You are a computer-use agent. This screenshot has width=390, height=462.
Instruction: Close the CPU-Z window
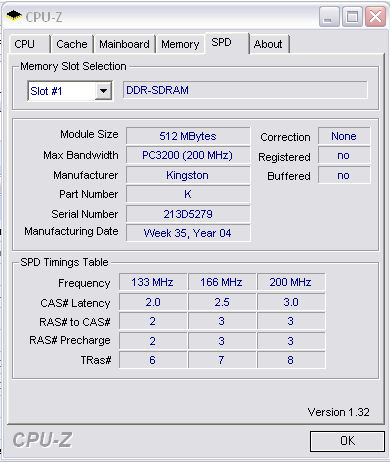[x=375, y=17]
